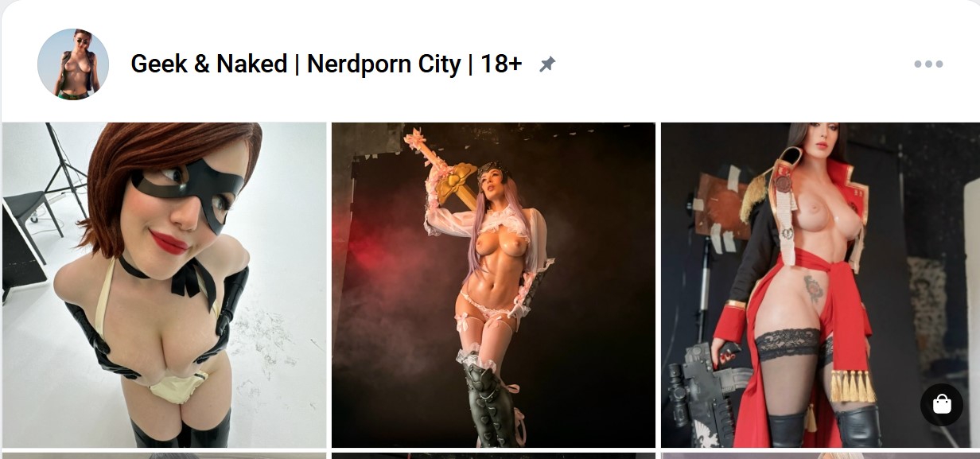Image resolution: width=980 pixels, height=459 pixels.
Task: Open the black shopping bag button
Action: coord(942,404)
